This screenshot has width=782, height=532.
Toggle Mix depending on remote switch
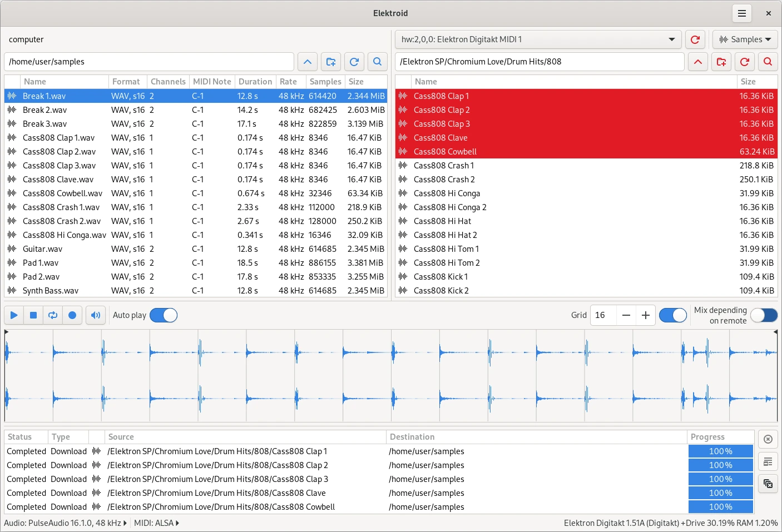pyautogui.click(x=764, y=315)
